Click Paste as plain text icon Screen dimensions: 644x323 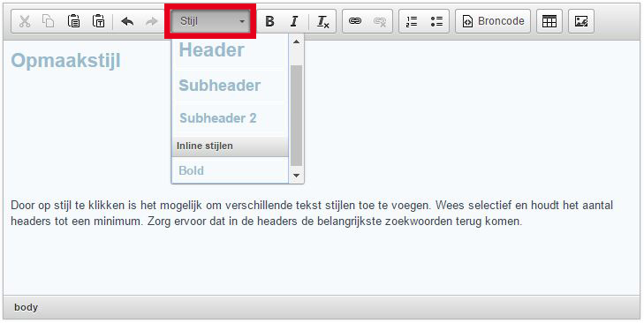point(99,21)
